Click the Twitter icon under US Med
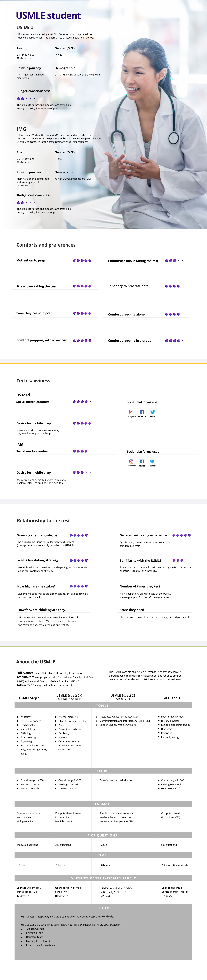The height and width of the screenshot is (980, 207). [x=152, y=412]
